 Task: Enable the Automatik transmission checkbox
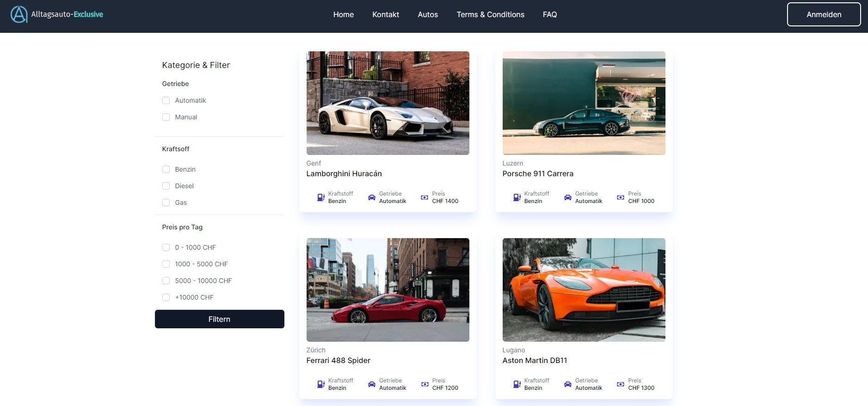(x=166, y=100)
